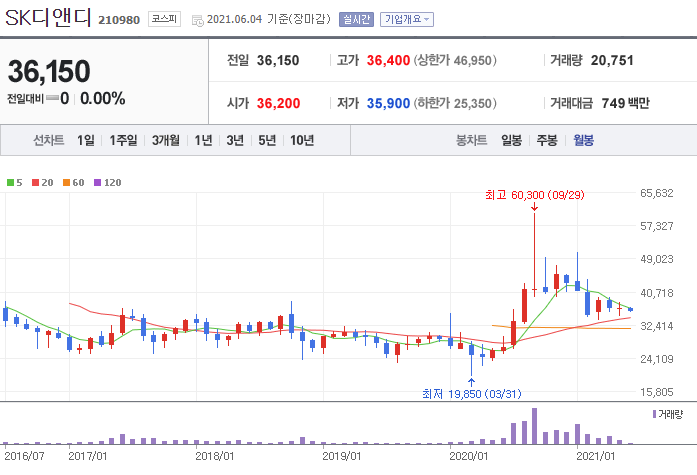Viewport: 697px width, 475px height.
Task: Click the 실시간 button
Action: tap(356, 20)
